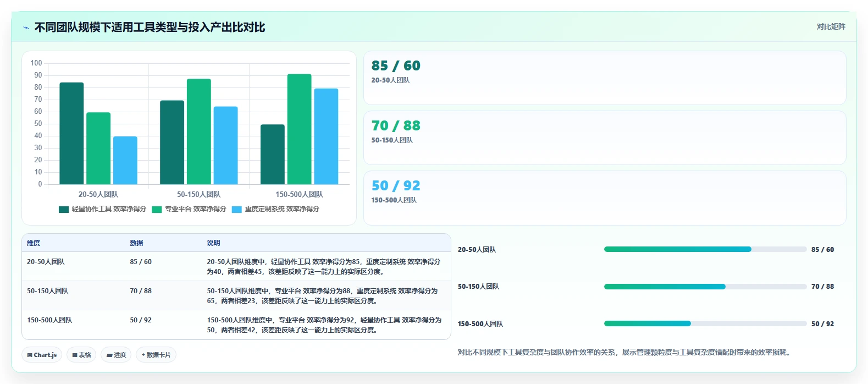This screenshot has width=868, height=384.
Task: Toggle the 专业平台 效率净得分 legend series
Action: [189, 209]
